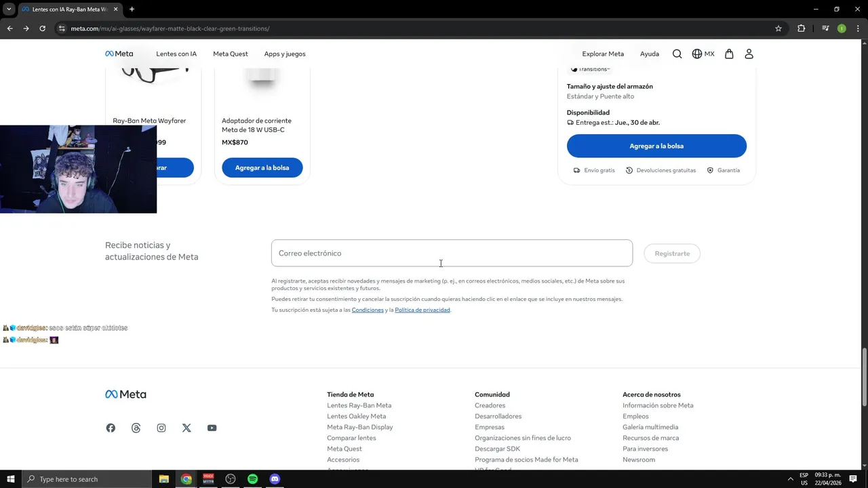This screenshot has width=868, height=488.
Task: Click the large Agregar a la bolsa button
Action: [x=656, y=146]
